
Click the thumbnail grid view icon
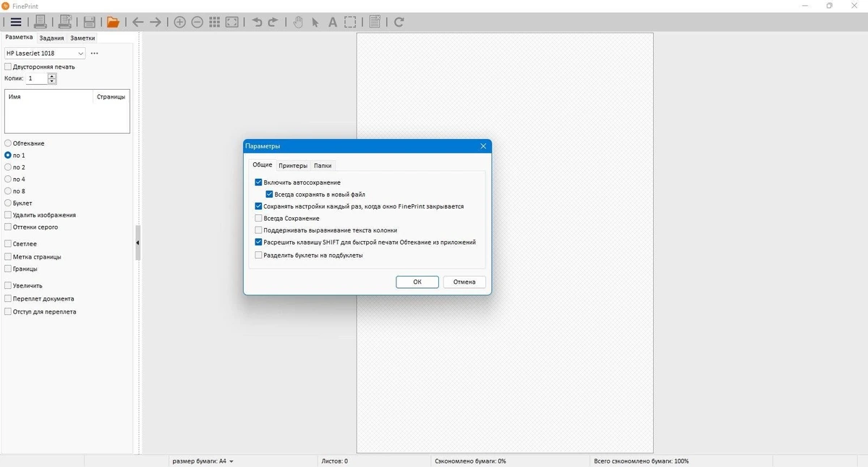click(215, 22)
